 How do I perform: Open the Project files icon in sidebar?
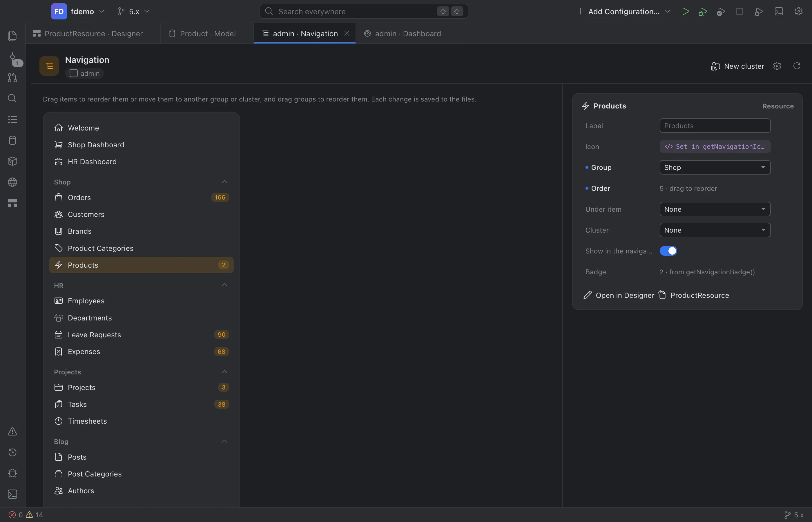coord(12,36)
